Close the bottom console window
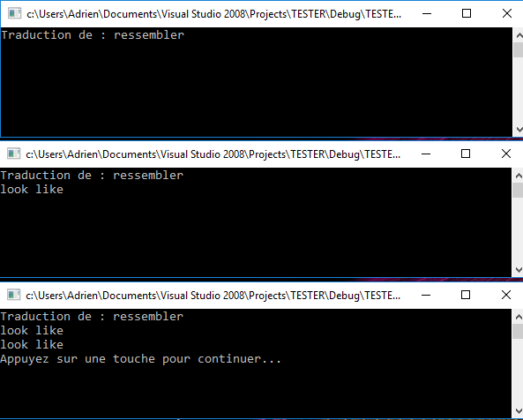 click(506, 295)
